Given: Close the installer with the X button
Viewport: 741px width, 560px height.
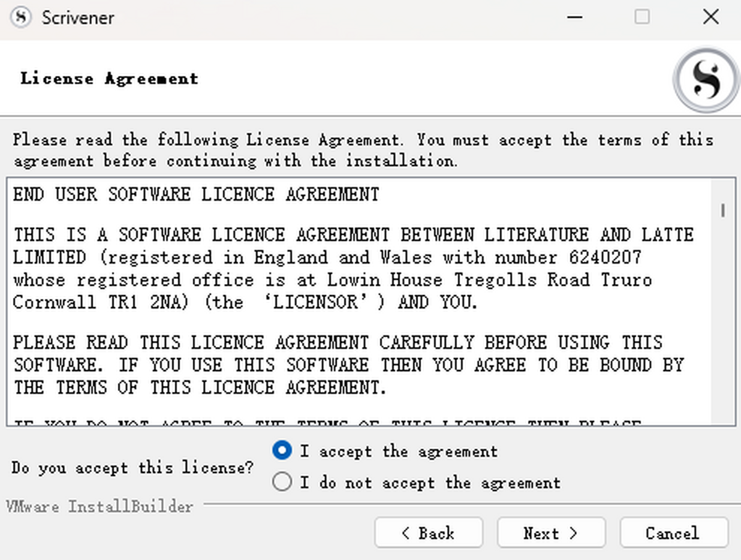Looking at the screenshot, I should pyautogui.click(x=711, y=17).
